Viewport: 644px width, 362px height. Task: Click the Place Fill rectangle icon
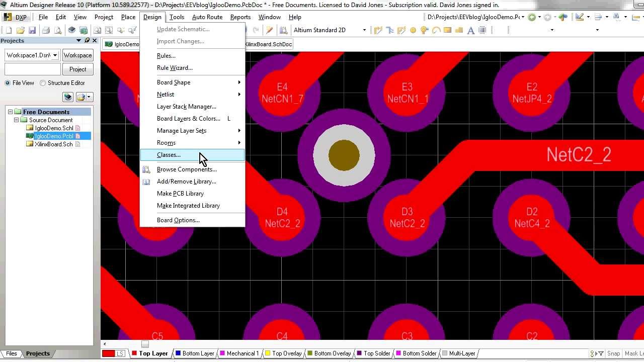pyautogui.click(x=448, y=30)
